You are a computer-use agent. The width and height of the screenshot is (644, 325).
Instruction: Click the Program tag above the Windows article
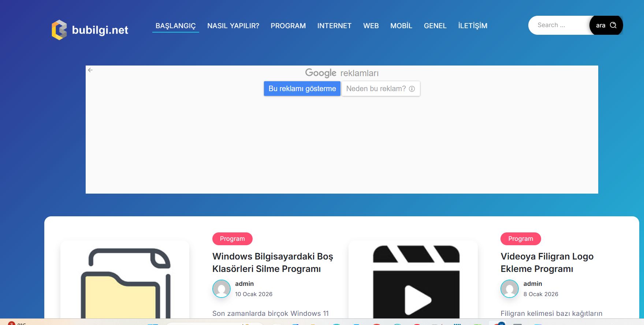tap(232, 239)
